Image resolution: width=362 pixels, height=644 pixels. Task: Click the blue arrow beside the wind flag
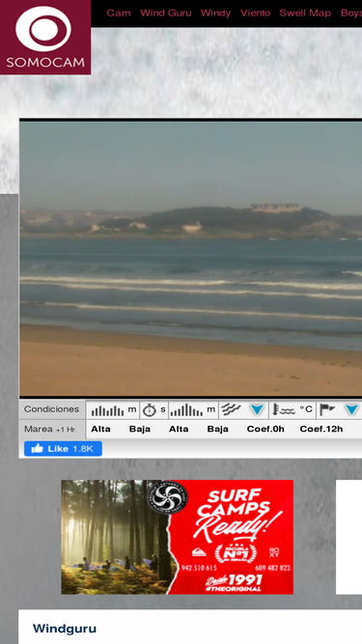pyautogui.click(x=351, y=409)
